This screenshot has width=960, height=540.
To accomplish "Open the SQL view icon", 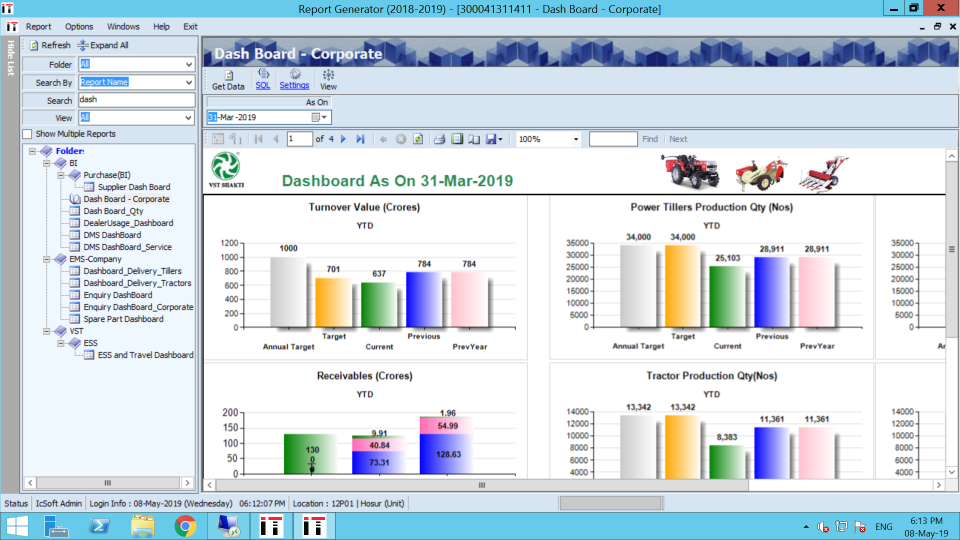I will [263, 74].
